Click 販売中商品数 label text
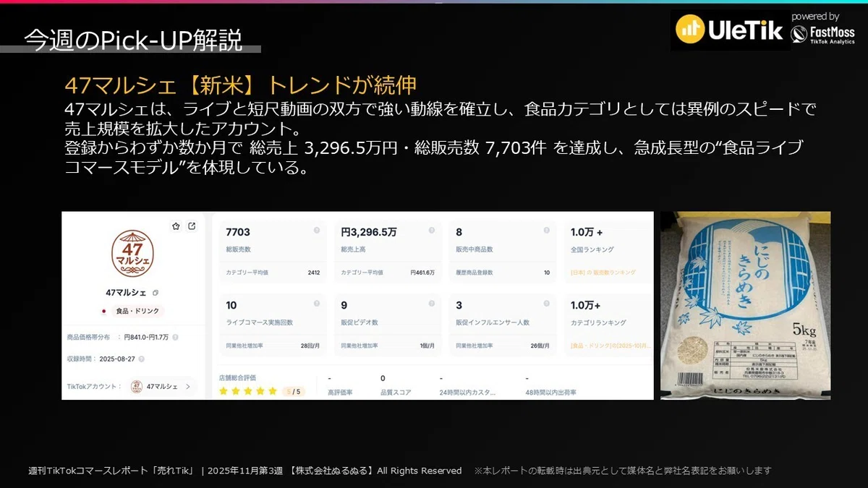The image size is (868, 488). 474,249
